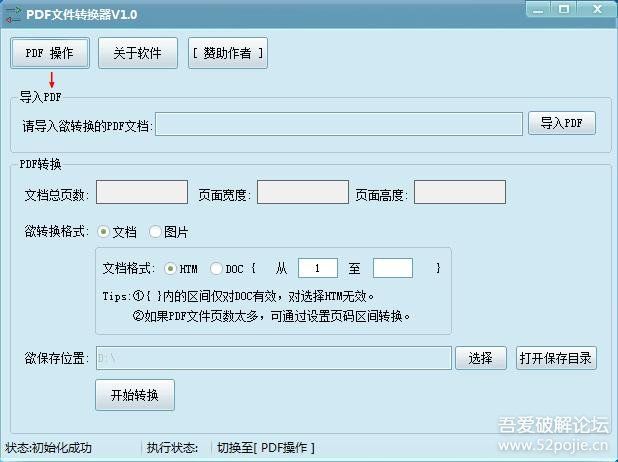
Task: Click the 至 end page field
Action: 393,268
